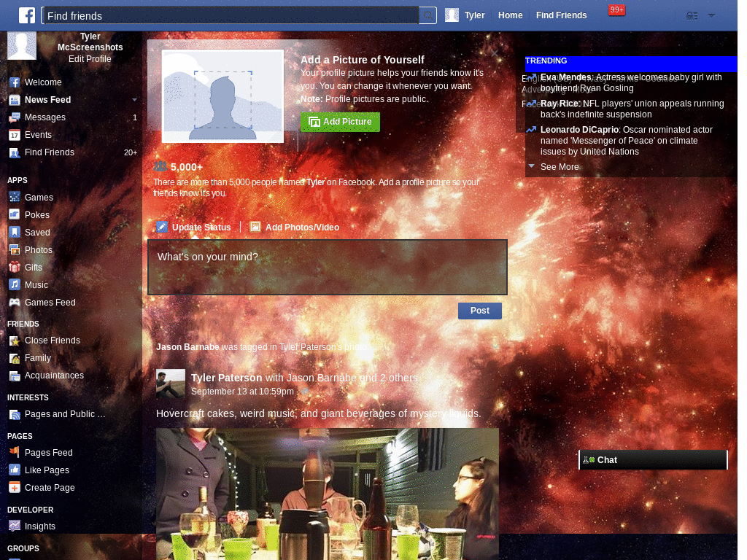Close the Add a Picture prompt

[495, 52]
